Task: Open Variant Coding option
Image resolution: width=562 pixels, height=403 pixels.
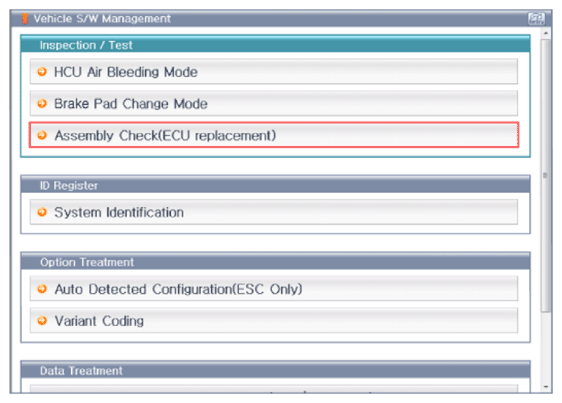Action: (x=274, y=321)
